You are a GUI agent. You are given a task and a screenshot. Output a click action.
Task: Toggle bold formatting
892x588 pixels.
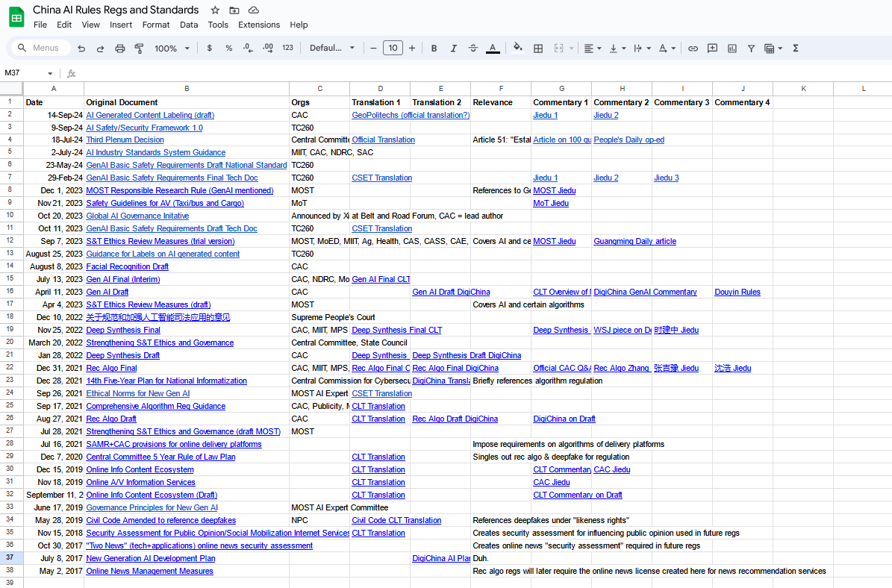pos(434,49)
